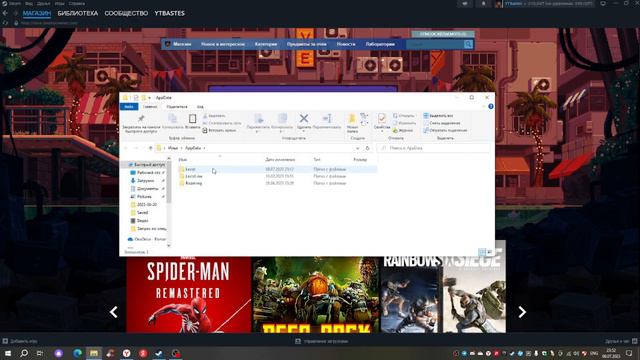Click the Paste icon in Explorer ribbon
The width and height of the screenshot is (640, 360).
(192, 119)
